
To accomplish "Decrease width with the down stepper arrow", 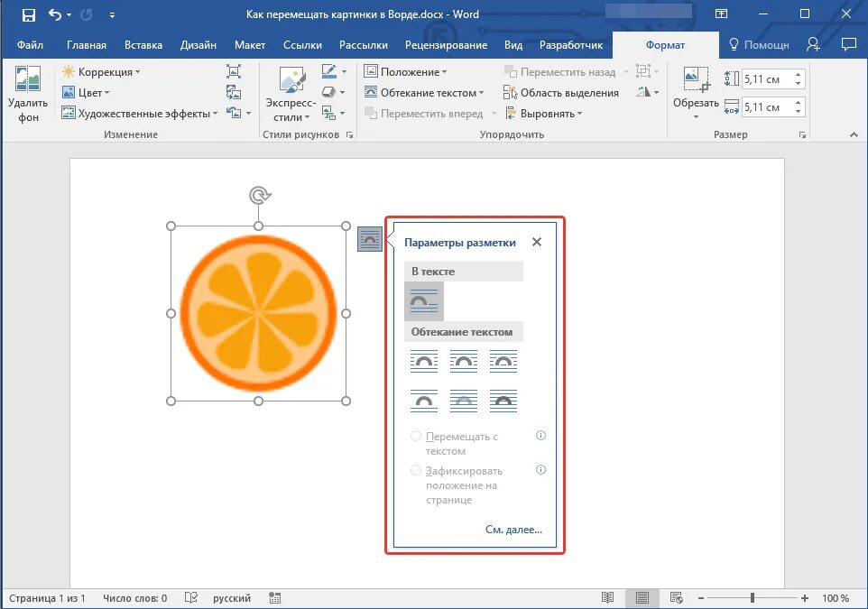I will click(x=799, y=112).
